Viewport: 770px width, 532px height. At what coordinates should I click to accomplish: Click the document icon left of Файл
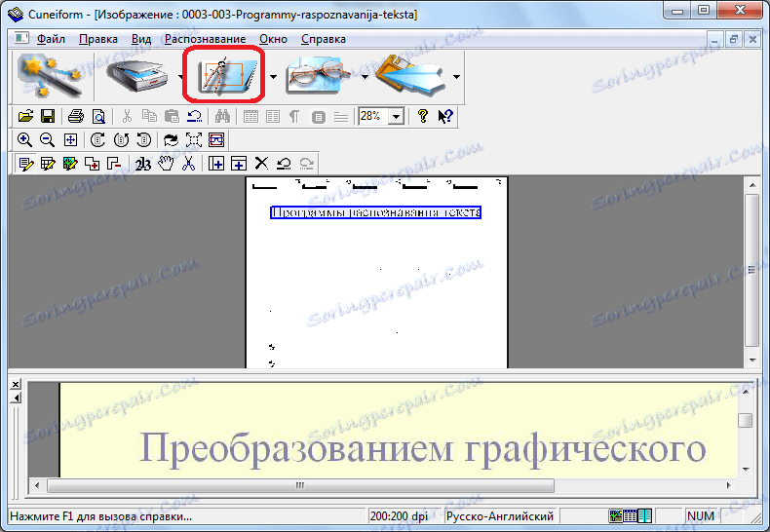(x=21, y=38)
